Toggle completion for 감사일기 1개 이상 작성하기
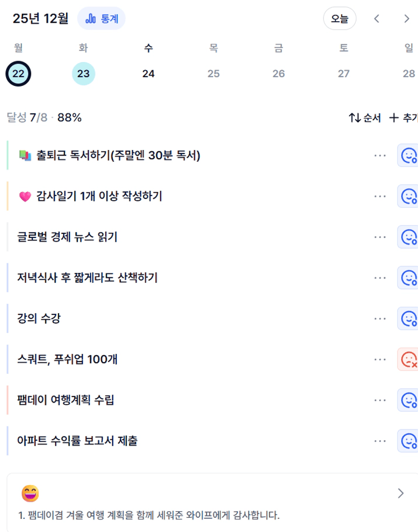This screenshot has height=532, width=418. click(408, 196)
